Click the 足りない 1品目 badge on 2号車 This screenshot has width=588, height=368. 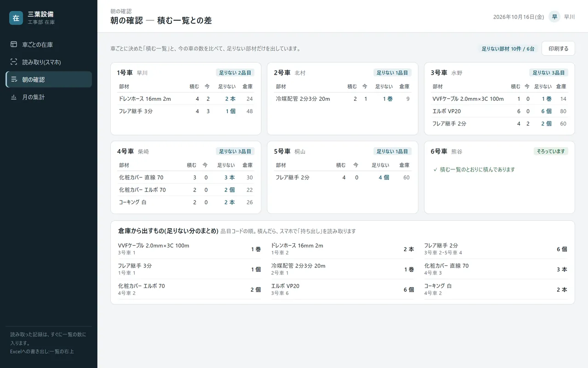[x=392, y=73]
